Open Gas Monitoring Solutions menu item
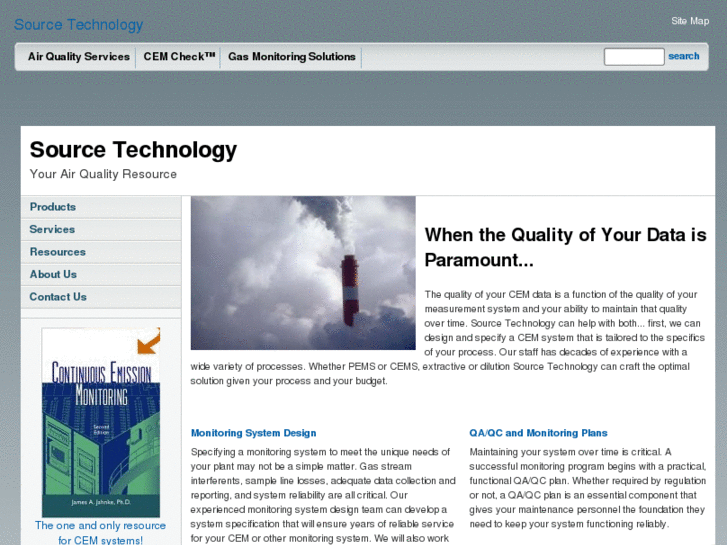The image size is (727, 545). coord(292,57)
